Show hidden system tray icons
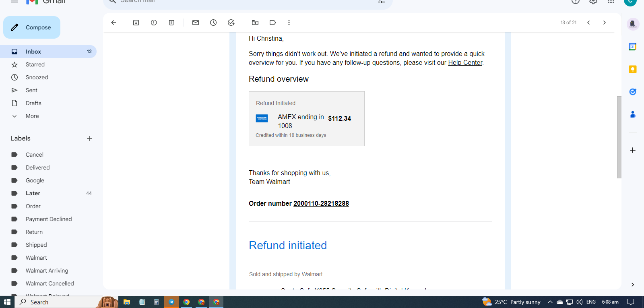The height and width of the screenshot is (308, 644). [x=550, y=302]
